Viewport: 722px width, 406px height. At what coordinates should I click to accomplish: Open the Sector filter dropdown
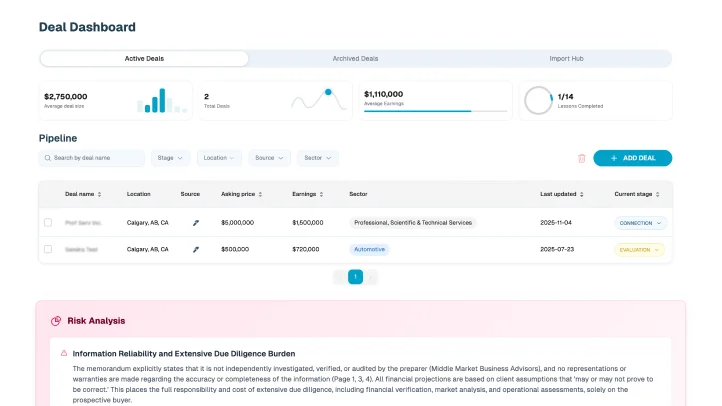tap(318, 158)
